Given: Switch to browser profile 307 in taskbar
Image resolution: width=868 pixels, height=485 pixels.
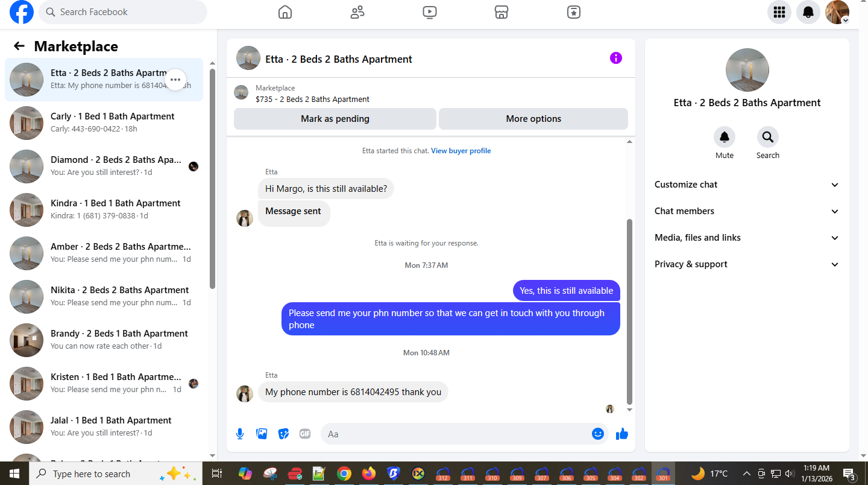Looking at the screenshot, I should [542, 474].
